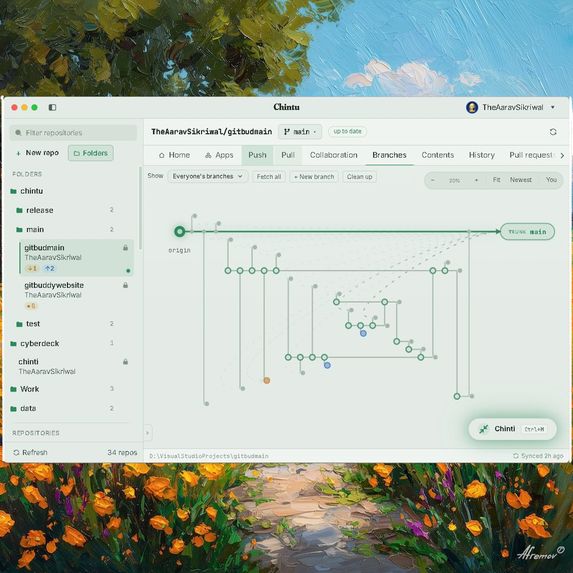Click the New branch button
Image resolution: width=573 pixels, height=573 pixels.
point(314,177)
